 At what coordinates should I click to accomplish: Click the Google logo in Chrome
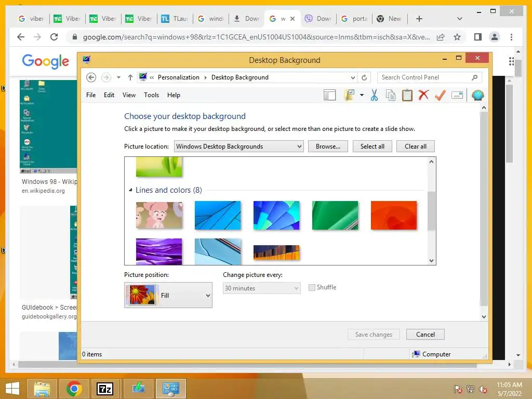[x=46, y=61]
